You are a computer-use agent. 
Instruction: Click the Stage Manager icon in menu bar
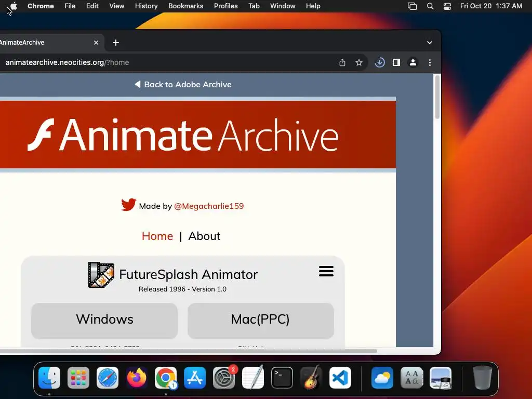412,6
